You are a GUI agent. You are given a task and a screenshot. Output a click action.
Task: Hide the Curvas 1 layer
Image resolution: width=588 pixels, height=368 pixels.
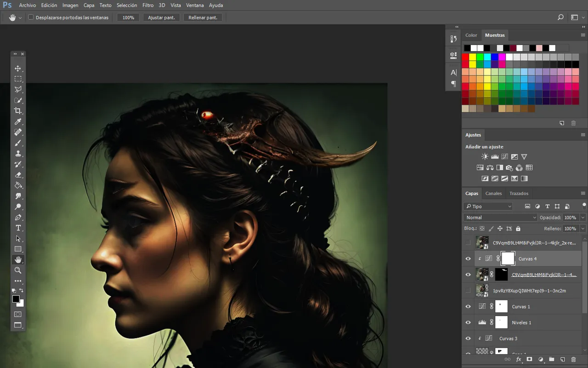[x=468, y=307]
